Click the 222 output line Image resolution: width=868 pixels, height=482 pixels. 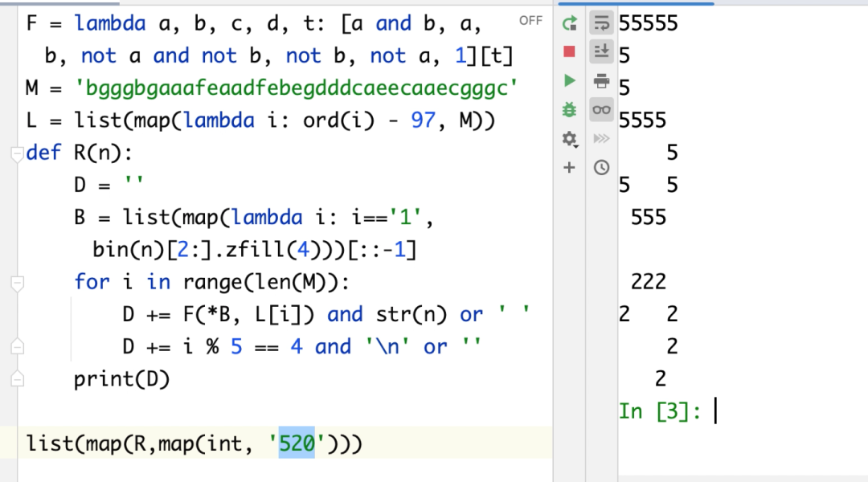pyautogui.click(x=649, y=282)
